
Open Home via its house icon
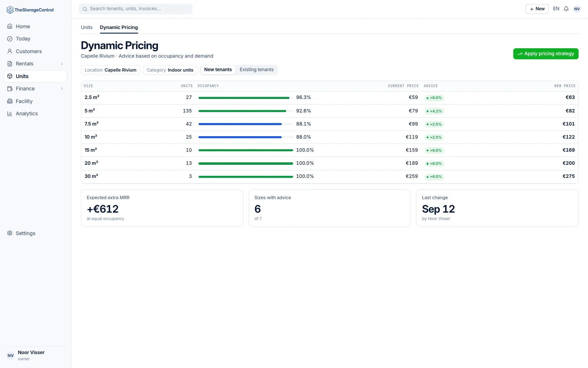tap(10, 26)
